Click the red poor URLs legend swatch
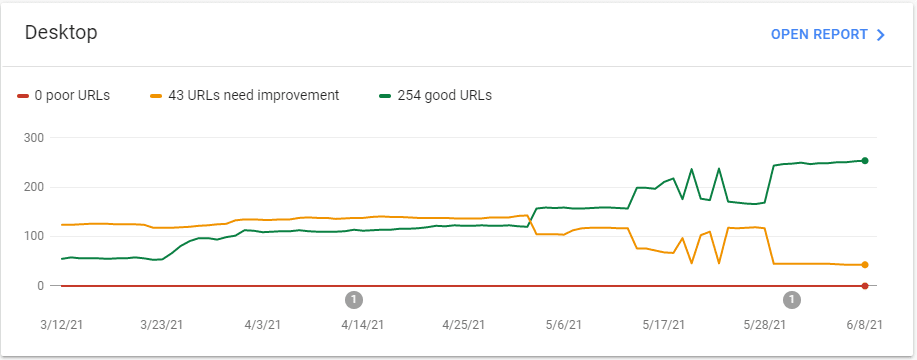 [x=23, y=96]
